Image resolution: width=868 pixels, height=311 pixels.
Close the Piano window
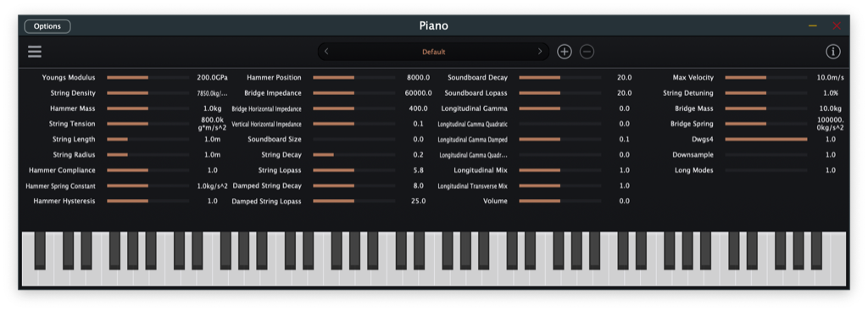(x=837, y=26)
